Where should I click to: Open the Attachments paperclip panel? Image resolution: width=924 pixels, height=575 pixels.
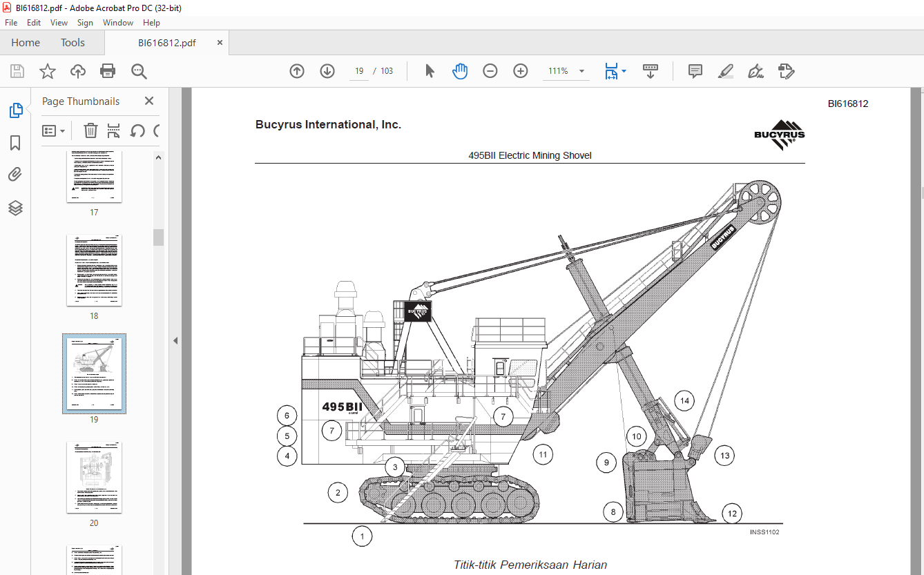coord(15,175)
